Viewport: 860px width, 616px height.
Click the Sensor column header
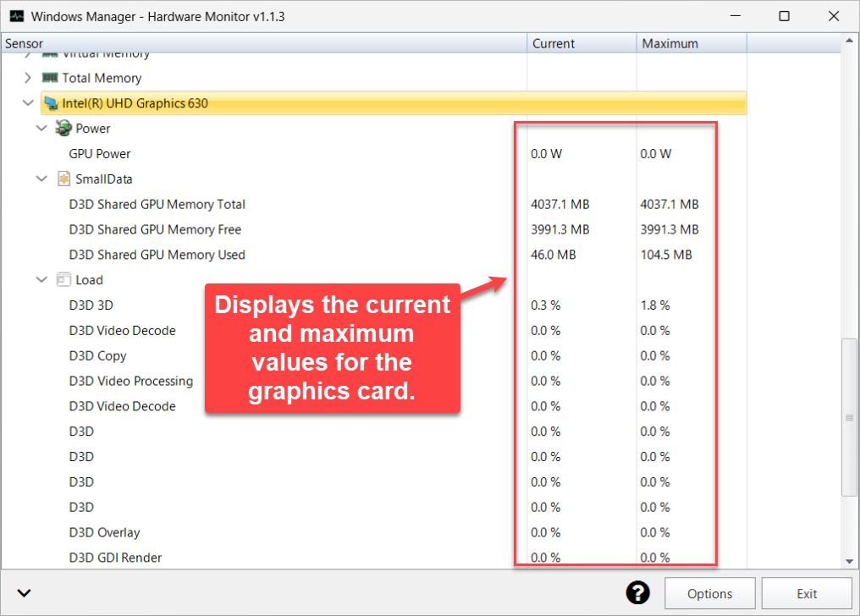(x=264, y=43)
